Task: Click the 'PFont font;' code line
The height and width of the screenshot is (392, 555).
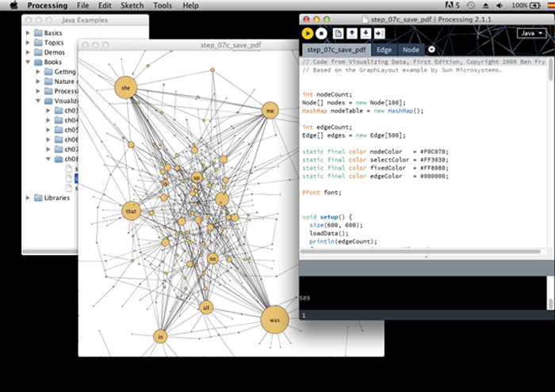Action: click(321, 192)
